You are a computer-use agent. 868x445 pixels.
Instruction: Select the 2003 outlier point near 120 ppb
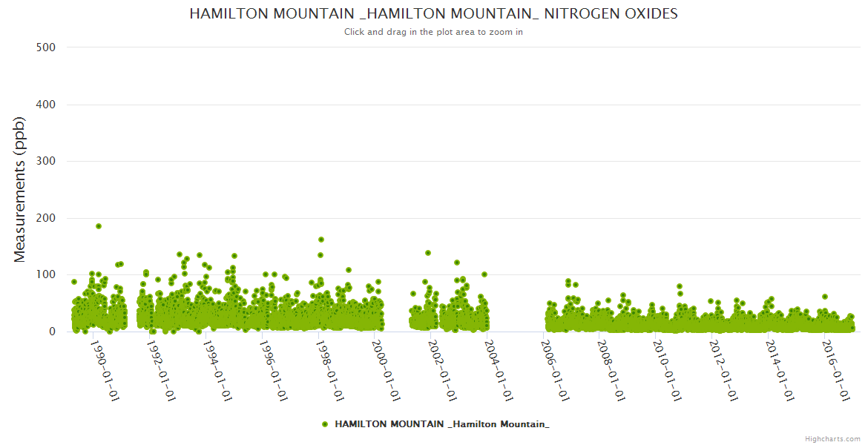click(457, 263)
